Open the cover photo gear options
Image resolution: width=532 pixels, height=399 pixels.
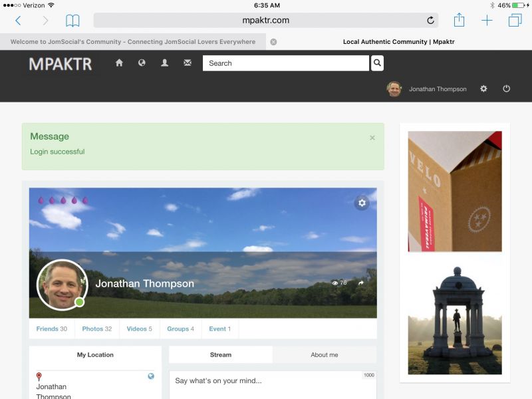click(x=362, y=203)
